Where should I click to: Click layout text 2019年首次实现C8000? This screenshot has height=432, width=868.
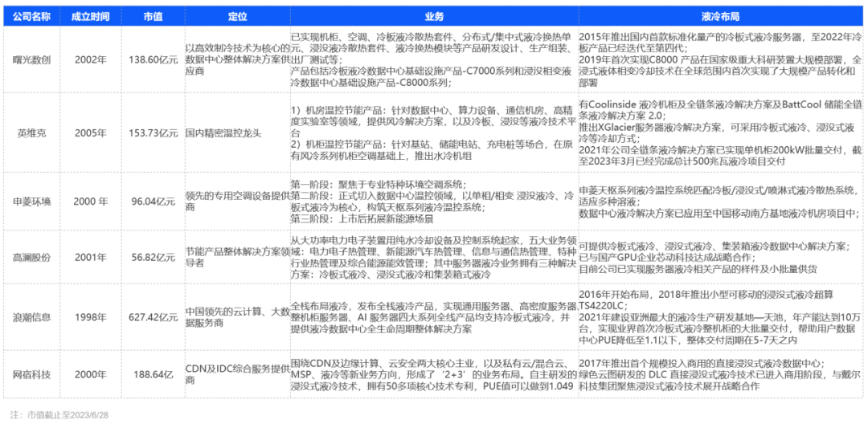pos(720,70)
